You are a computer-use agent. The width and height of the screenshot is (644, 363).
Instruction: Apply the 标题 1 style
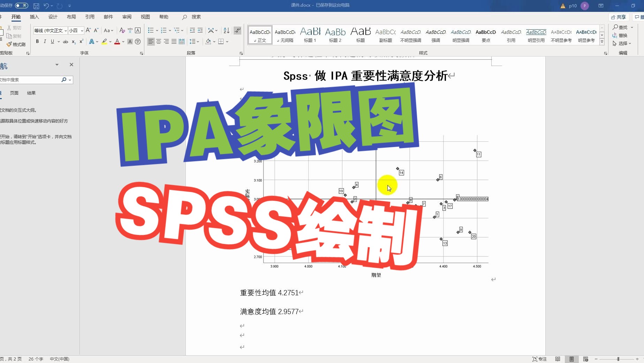[310, 35]
